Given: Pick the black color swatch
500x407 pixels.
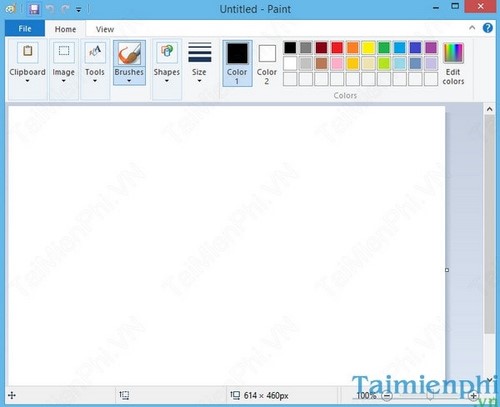Looking at the screenshot, I should coord(290,48).
